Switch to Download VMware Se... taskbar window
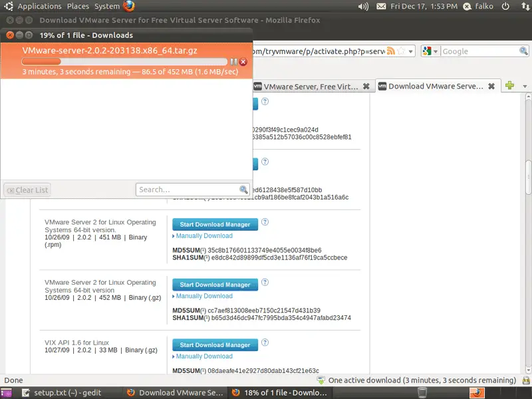 coord(175,393)
